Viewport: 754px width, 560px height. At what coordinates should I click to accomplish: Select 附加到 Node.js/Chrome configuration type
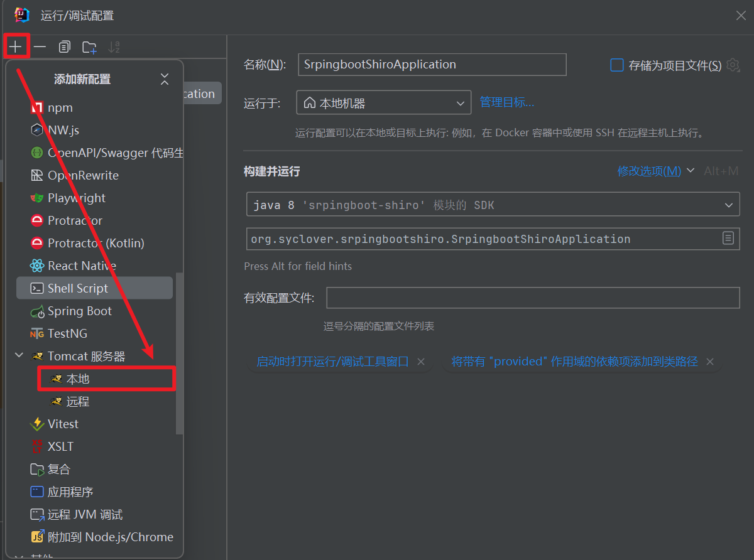94,537
